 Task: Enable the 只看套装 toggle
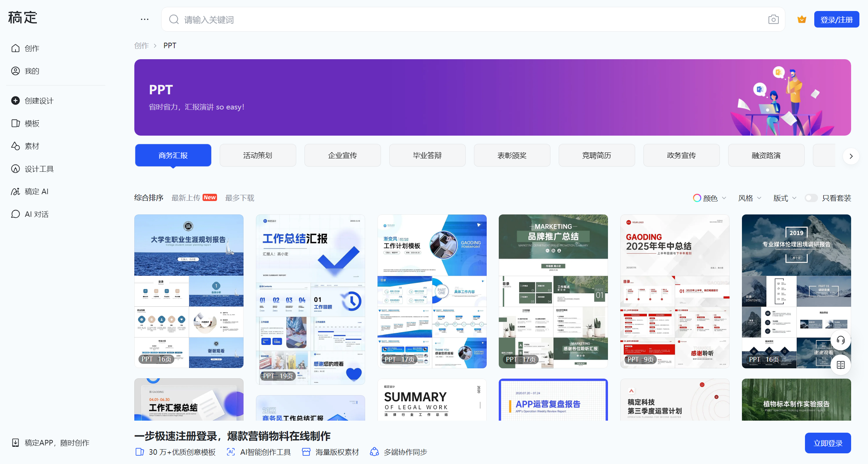[811, 198]
